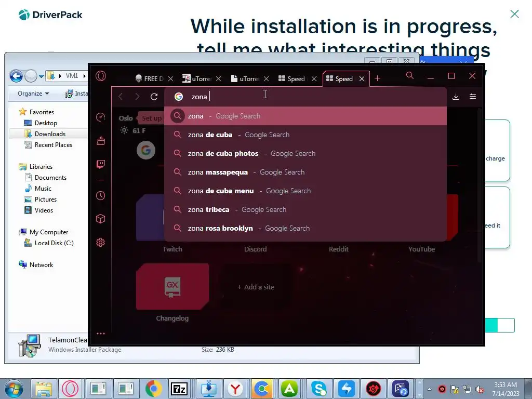532x399 pixels.
Task: Open Google Chrome in taskbar
Action: point(153,389)
